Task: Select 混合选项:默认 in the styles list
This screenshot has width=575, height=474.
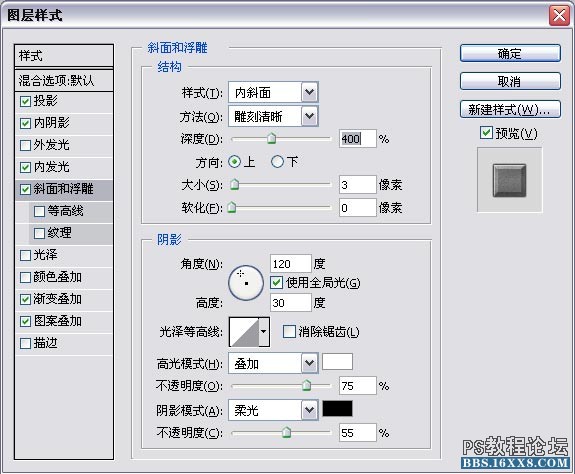Action: click(64, 80)
